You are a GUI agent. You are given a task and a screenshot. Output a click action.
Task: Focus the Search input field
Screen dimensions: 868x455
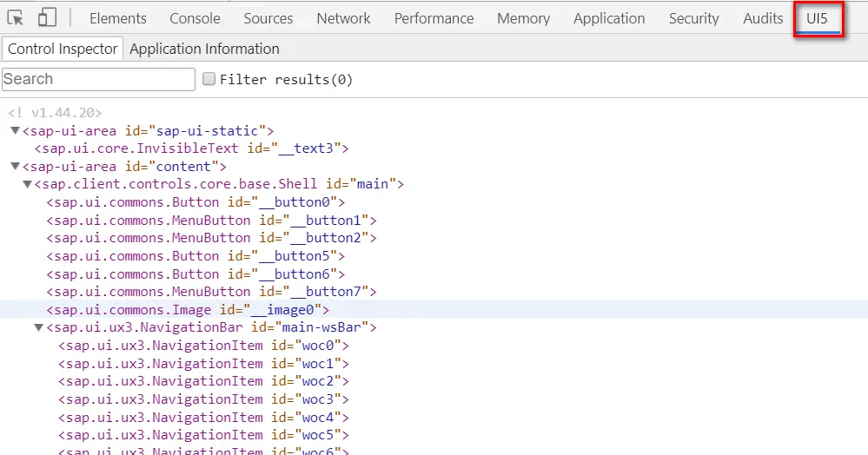[98, 79]
